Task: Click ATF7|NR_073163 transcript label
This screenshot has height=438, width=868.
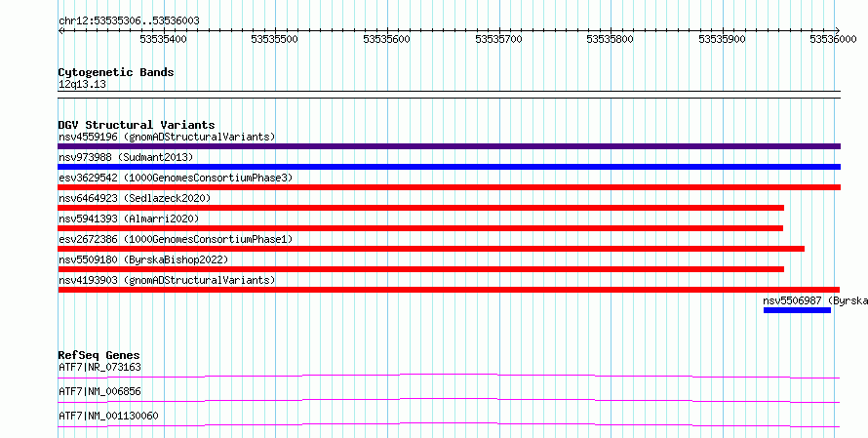Action: [x=99, y=367]
